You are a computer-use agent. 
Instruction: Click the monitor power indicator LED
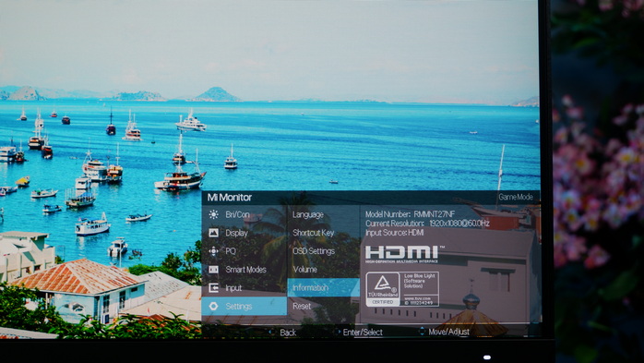[487, 357]
